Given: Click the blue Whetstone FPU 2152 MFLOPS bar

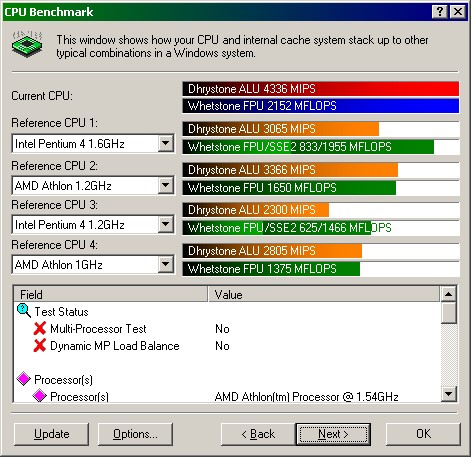Looking at the screenshot, I should [321, 106].
